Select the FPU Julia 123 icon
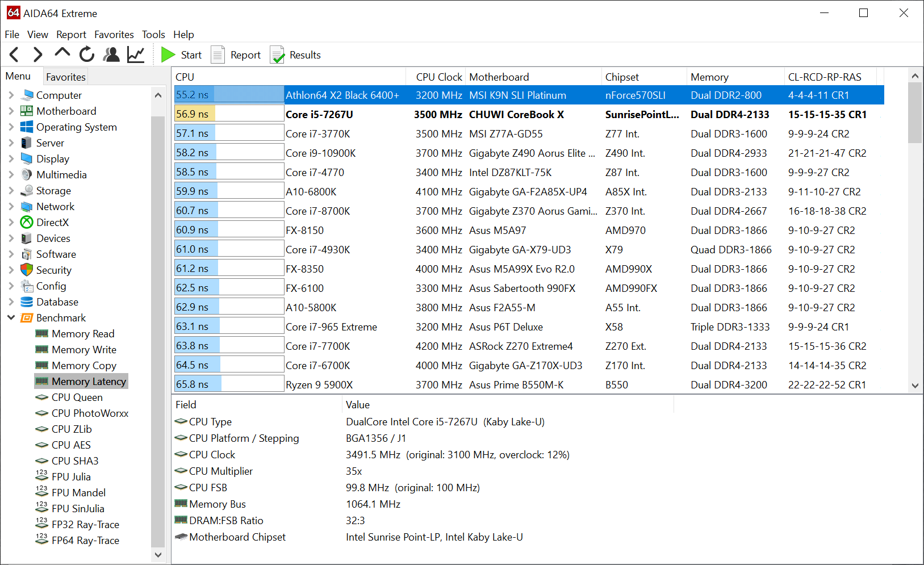924x565 pixels. pyautogui.click(x=42, y=476)
